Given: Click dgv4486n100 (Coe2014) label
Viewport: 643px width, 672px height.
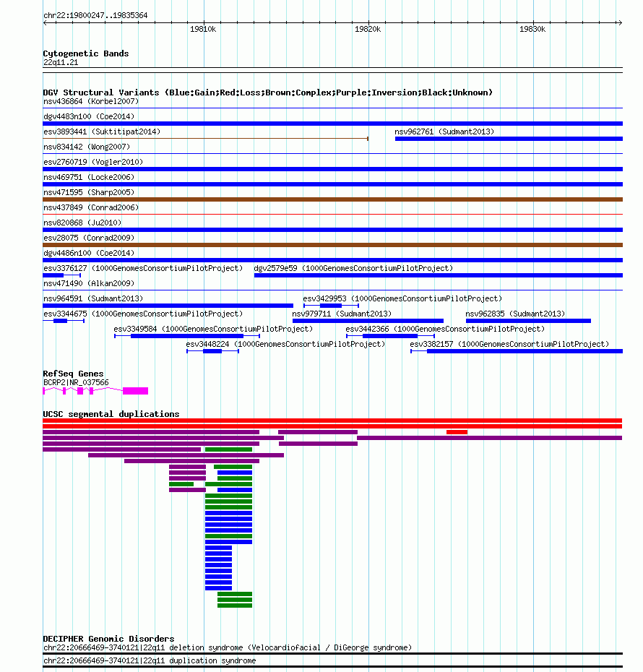Looking at the screenshot, I should point(89,254).
